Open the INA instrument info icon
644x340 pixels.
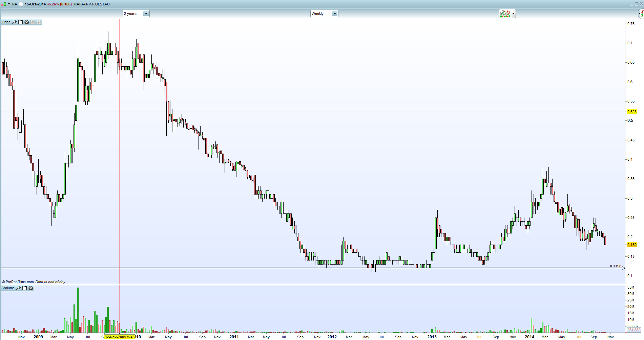tap(21, 4)
